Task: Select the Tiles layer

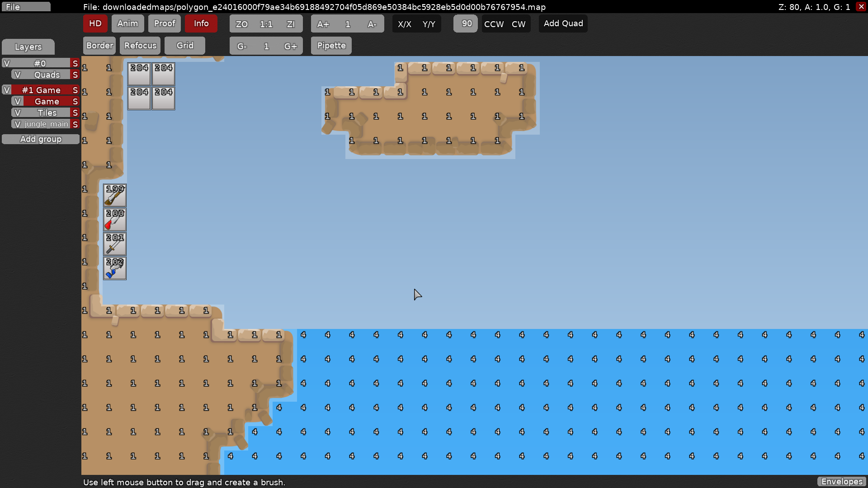Action: [47, 113]
